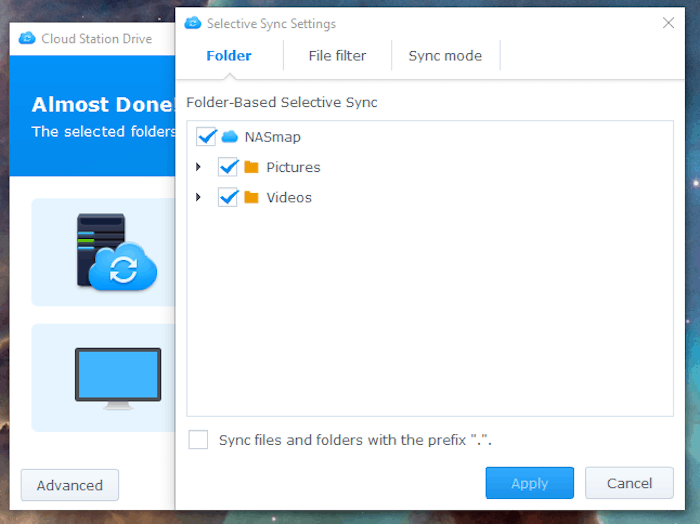Uncheck the Videos folder checkbox
This screenshot has width=700, height=524.
click(228, 197)
